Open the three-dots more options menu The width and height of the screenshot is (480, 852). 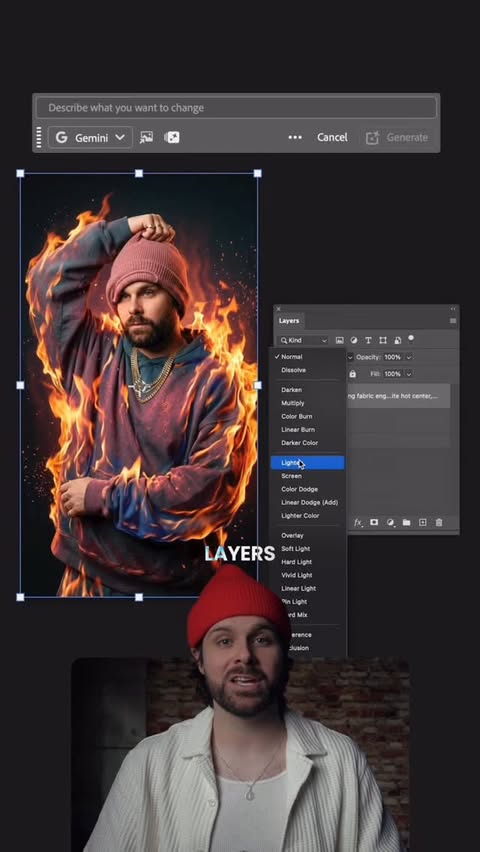pos(295,137)
